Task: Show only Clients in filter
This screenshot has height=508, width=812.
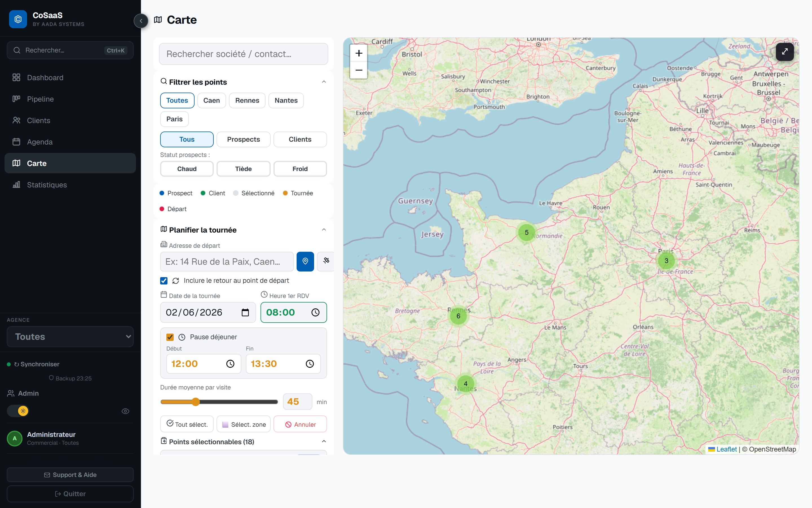Action: click(300, 139)
